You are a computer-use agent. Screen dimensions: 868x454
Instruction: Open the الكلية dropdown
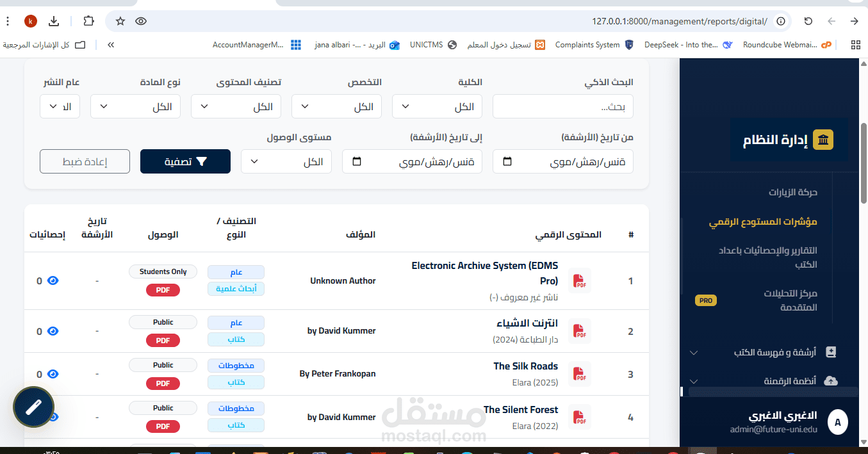tap(437, 106)
